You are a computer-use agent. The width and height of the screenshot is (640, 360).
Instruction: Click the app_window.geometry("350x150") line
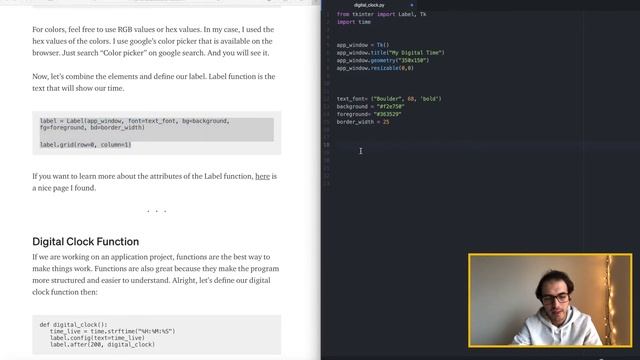click(383, 60)
